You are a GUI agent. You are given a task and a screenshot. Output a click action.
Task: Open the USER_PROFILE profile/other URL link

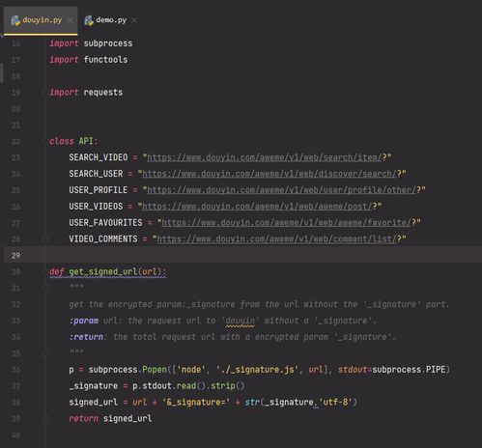[281, 190]
